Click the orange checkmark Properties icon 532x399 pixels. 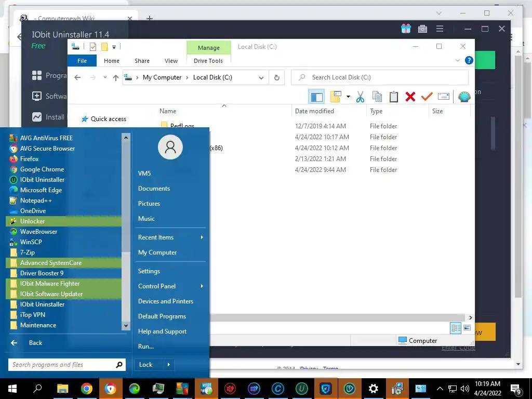pyautogui.click(x=427, y=97)
